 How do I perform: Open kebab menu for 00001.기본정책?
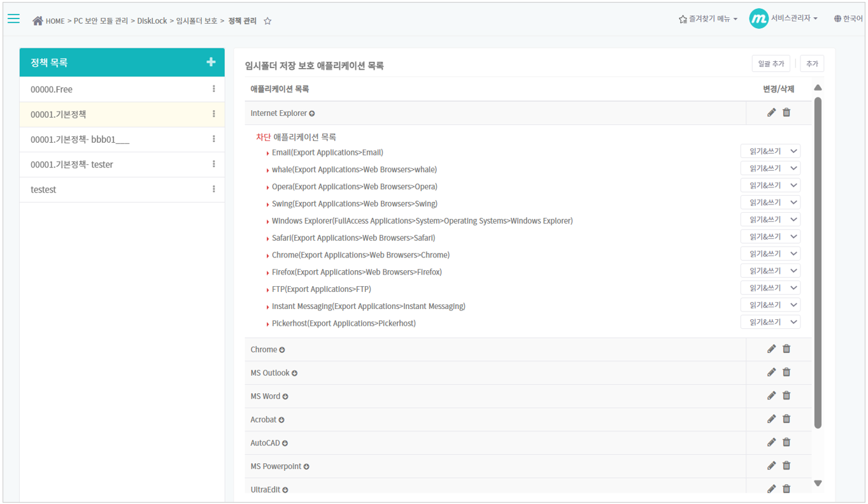[x=214, y=114]
